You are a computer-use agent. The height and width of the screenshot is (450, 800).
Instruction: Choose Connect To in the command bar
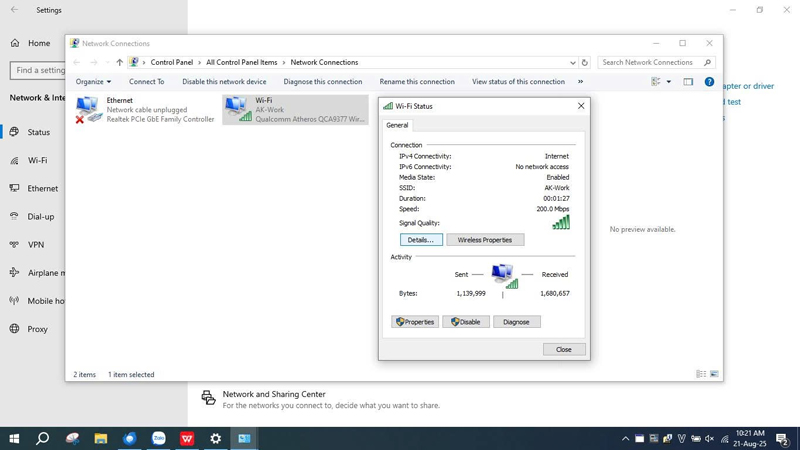[x=146, y=82]
